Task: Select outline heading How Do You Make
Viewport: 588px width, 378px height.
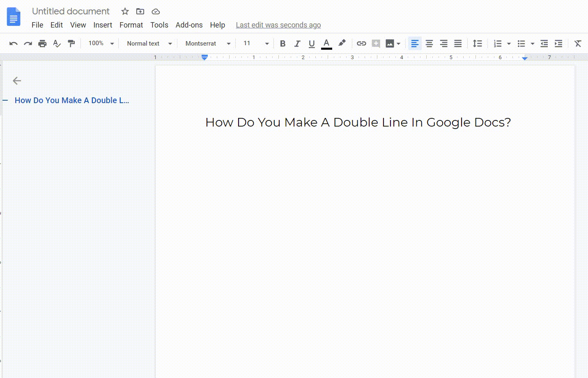Action: tap(72, 100)
